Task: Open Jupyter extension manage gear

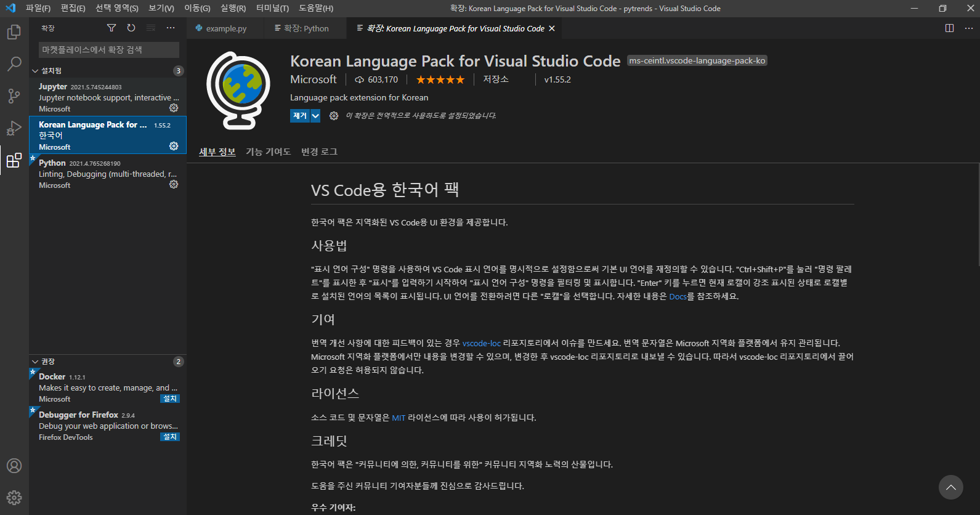Action: (x=174, y=108)
